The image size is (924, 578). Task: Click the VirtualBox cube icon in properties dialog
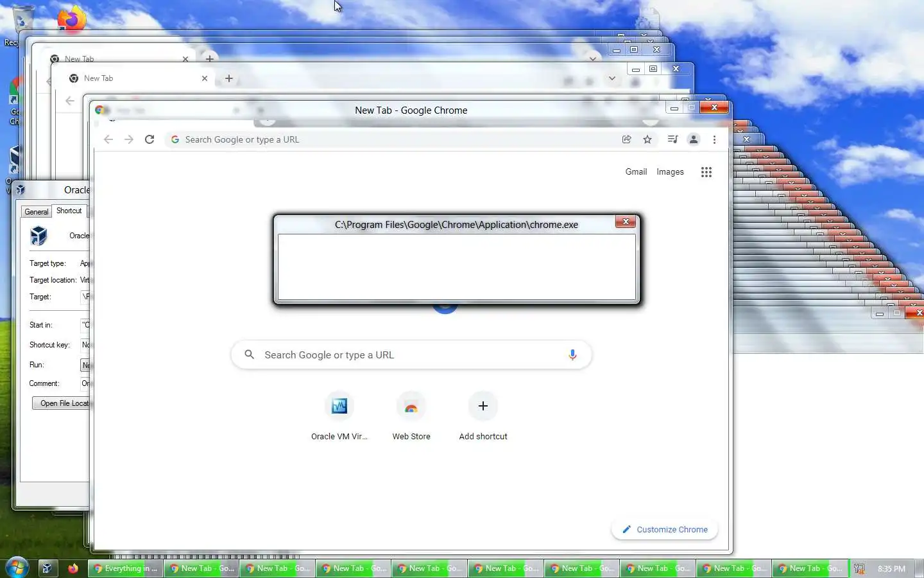point(38,236)
